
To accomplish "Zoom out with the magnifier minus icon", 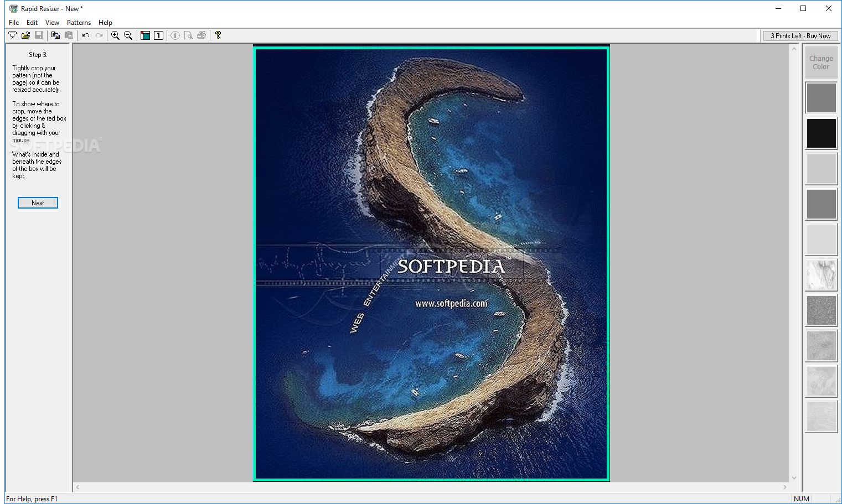I will [128, 35].
